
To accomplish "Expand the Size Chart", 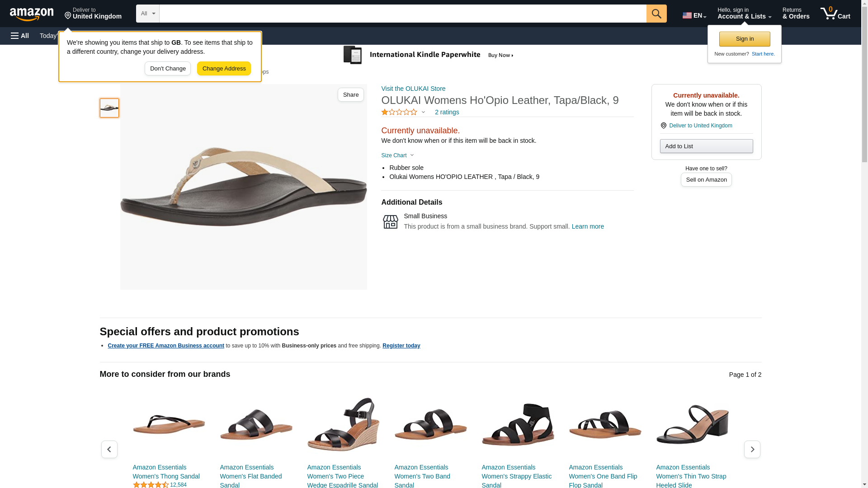I will pyautogui.click(x=397, y=155).
